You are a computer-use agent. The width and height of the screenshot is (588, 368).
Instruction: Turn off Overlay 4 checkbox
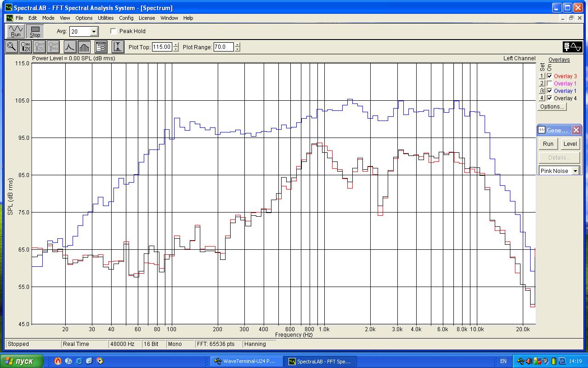coord(549,98)
